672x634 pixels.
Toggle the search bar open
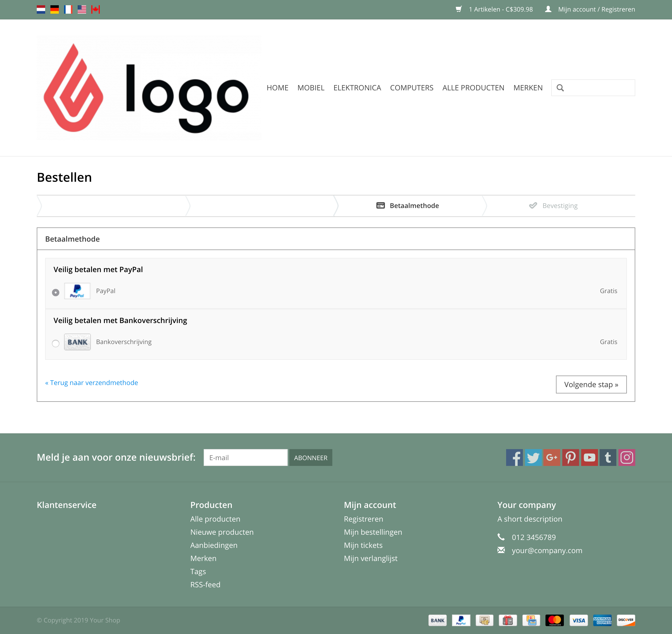tap(560, 88)
